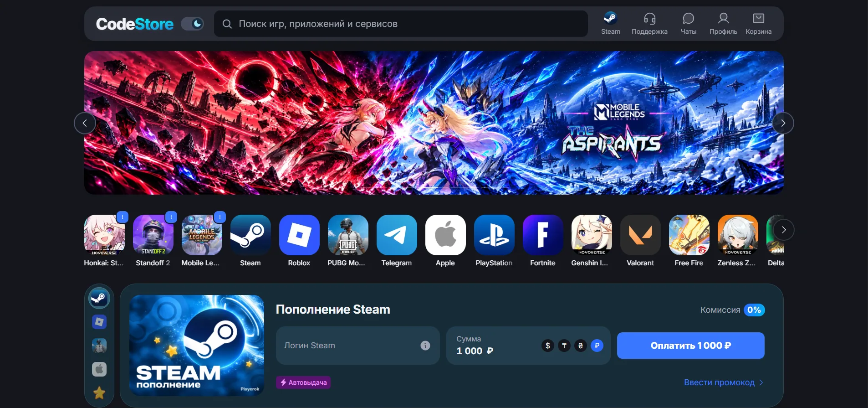The image size is (868, 408).
Task: Select the Valorant category icon
Action: pyautogui.click(x=640, y=235)
